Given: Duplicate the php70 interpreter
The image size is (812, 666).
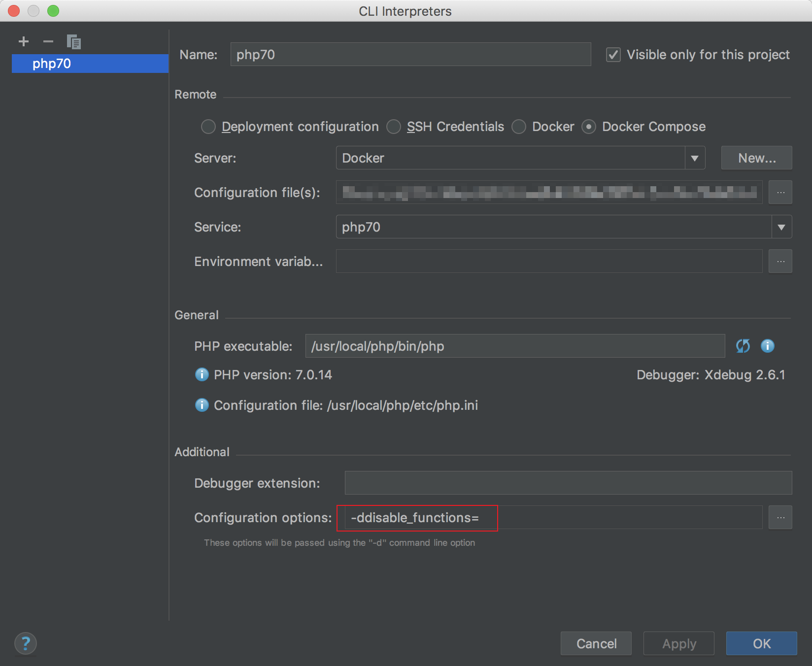Looking at the screenshot, I should tap(74, 41).
